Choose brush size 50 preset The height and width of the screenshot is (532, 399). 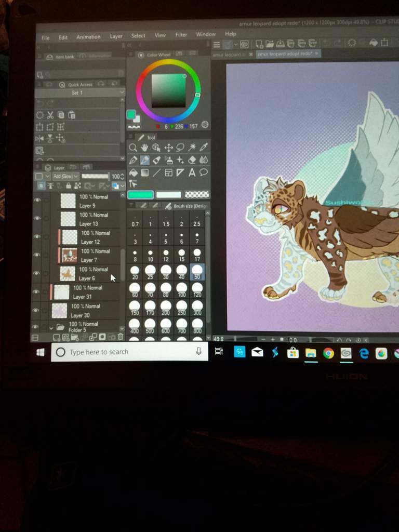197,272
